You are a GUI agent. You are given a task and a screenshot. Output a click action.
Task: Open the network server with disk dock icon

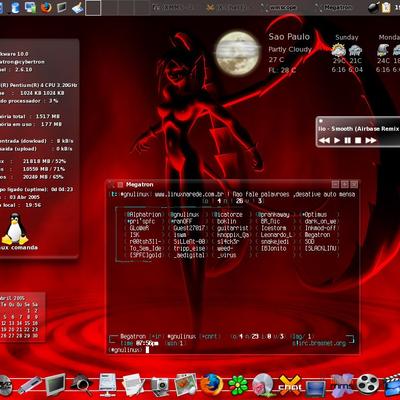tap(107, 385)
